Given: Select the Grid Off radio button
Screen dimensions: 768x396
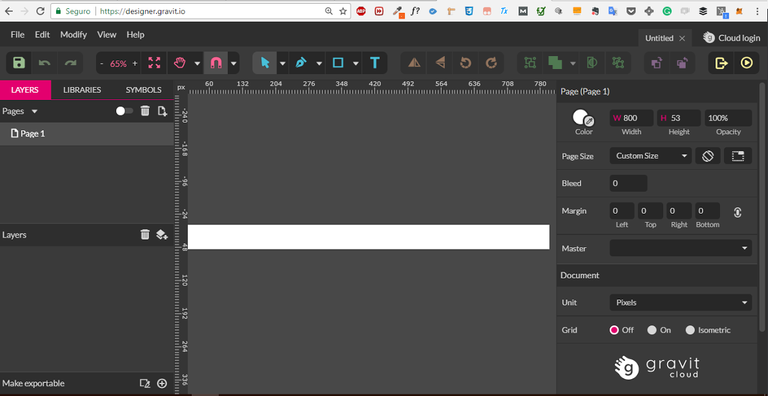Looking at the screenshot, I should click(x=614, y=330).
